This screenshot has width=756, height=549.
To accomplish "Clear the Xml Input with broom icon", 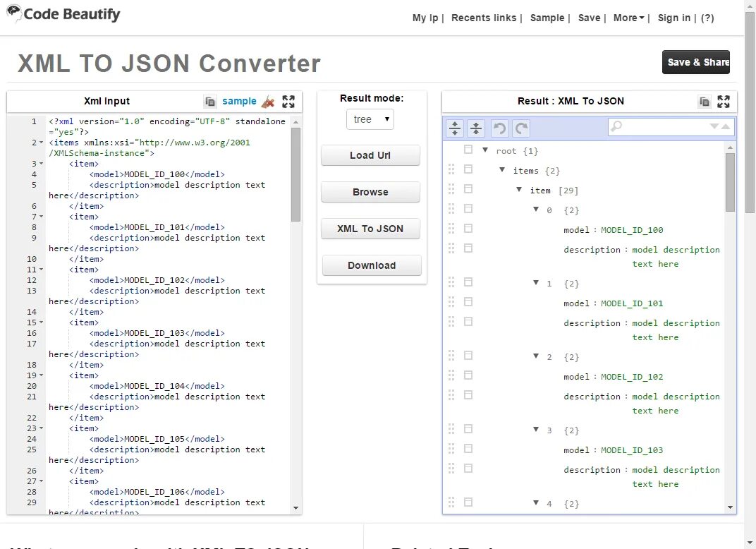I will 267,102.
